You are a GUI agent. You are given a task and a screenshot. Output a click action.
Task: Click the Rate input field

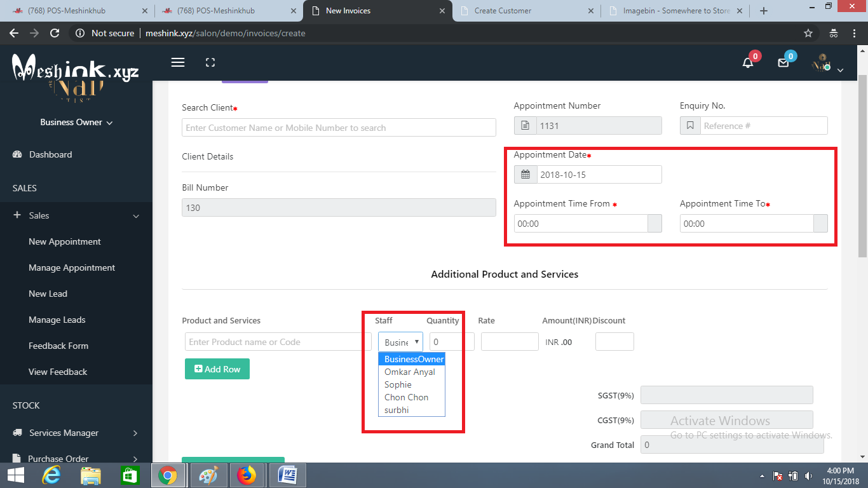tap(510, 342)
